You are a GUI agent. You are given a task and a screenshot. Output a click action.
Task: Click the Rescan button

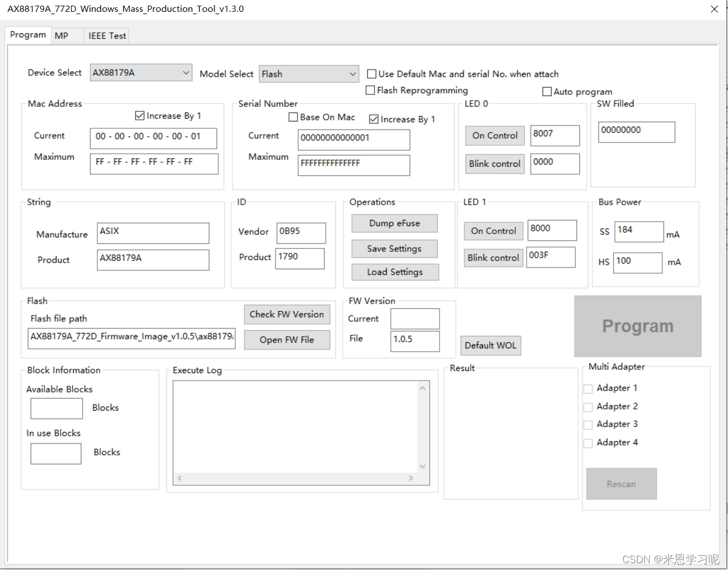click(x=622, y=484)
